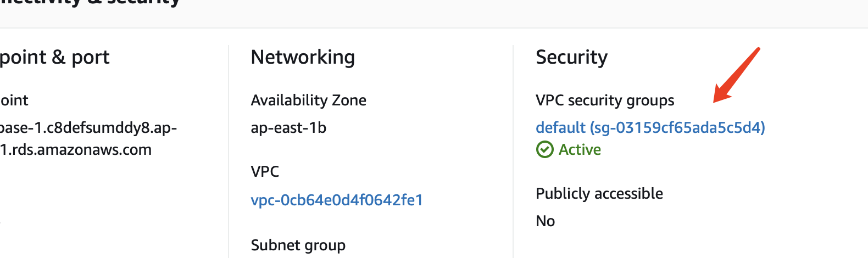
Task: Click the Networking heading
Action: pyautogui.click(x=303, y=57)
